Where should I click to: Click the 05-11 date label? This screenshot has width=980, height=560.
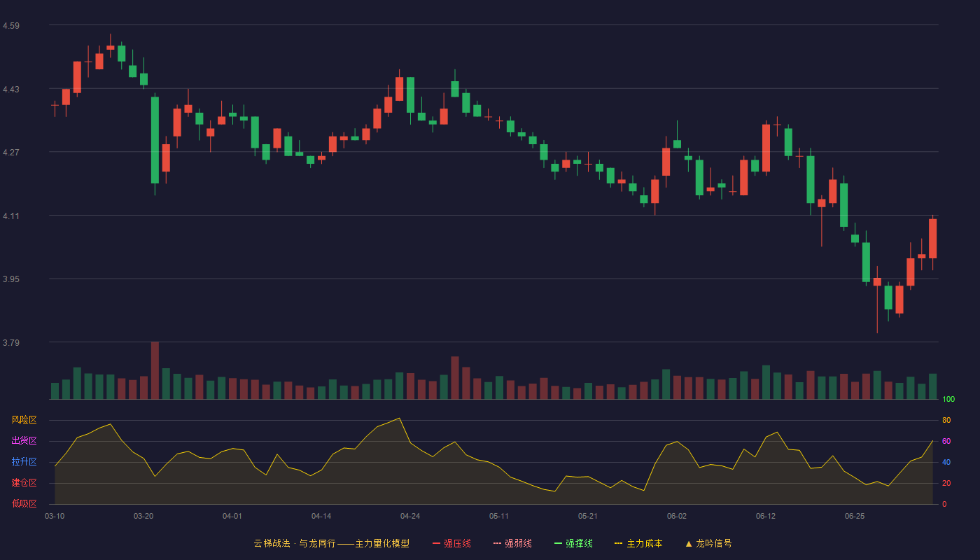(499, 516)
